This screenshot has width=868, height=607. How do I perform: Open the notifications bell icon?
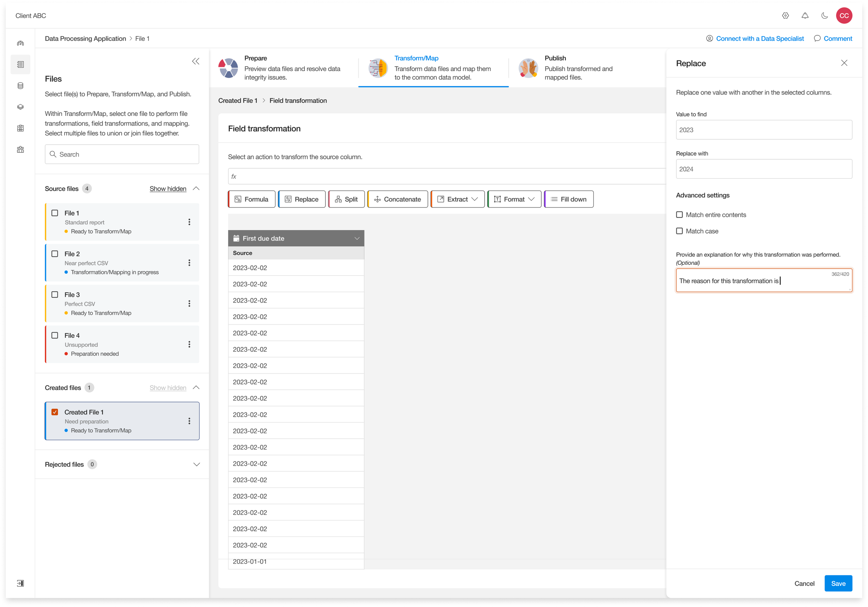(x=805, y=16)
